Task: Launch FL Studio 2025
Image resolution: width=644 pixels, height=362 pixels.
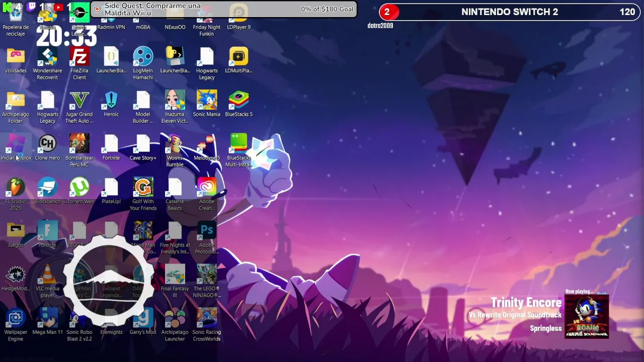Action: click(16, 195)
